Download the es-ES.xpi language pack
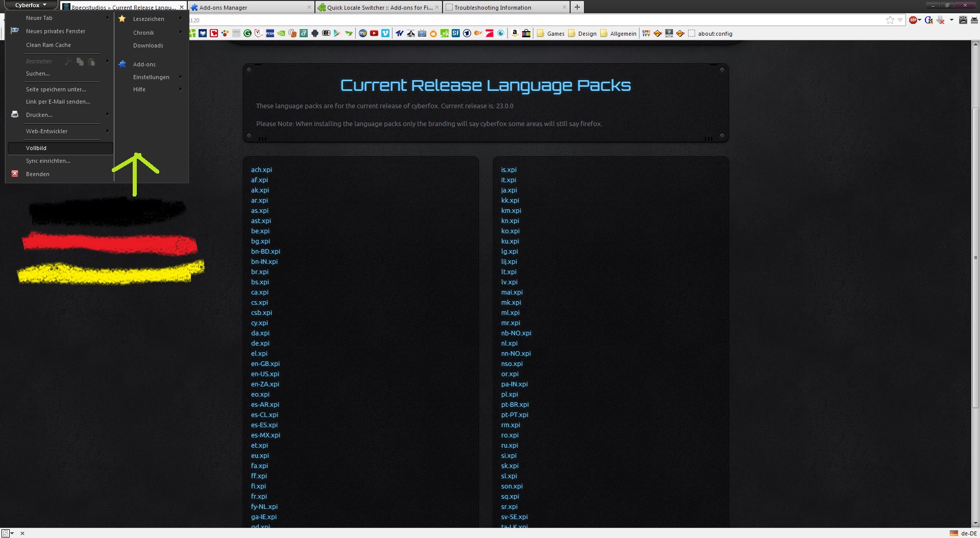 coord(264,425)
